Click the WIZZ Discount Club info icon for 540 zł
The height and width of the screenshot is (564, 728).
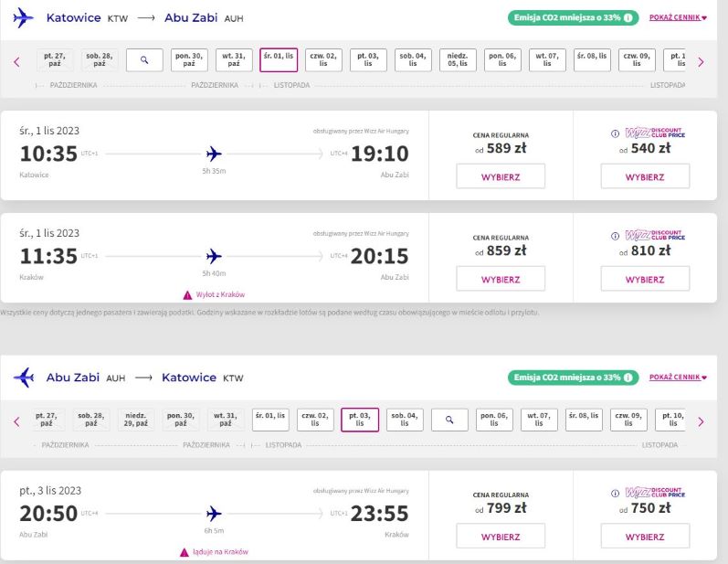point(615,133)
